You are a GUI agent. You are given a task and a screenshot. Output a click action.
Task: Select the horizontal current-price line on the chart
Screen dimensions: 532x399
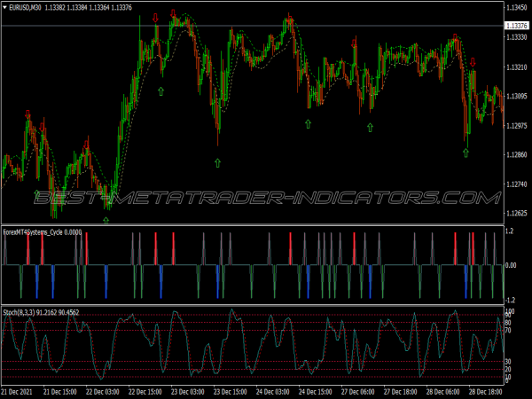(253, 26)
